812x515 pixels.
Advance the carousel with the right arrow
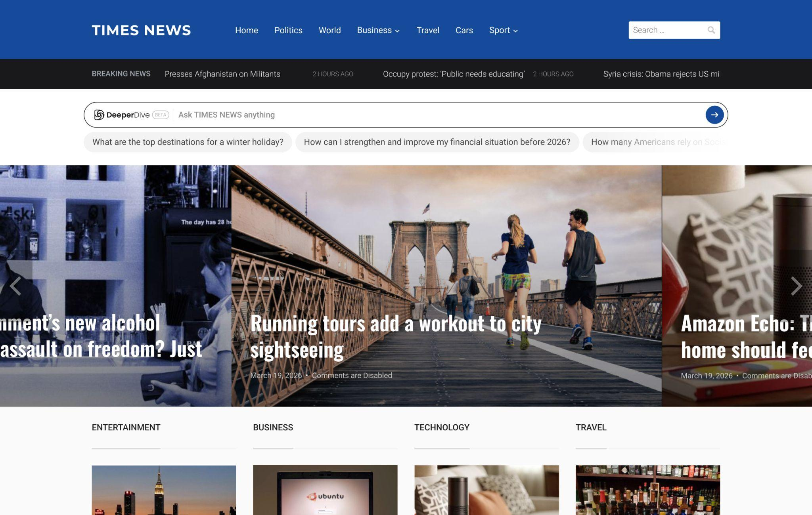(x=796, y=286)
